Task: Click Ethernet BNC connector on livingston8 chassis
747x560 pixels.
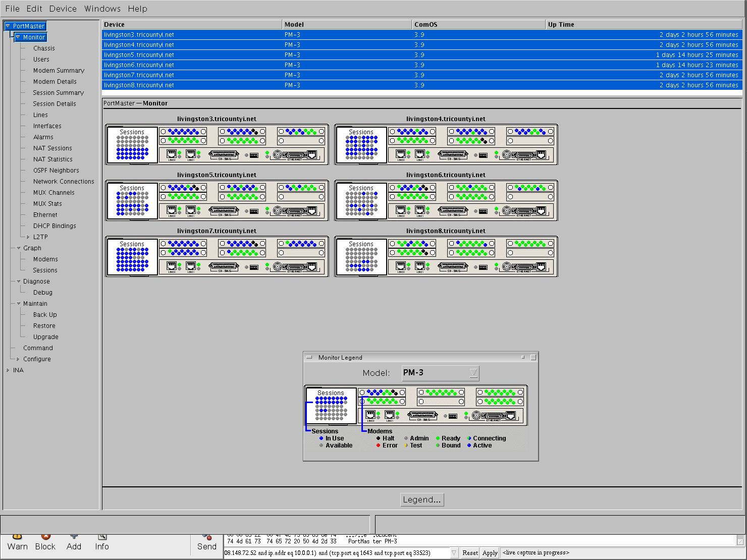Action: click(507, 266)
